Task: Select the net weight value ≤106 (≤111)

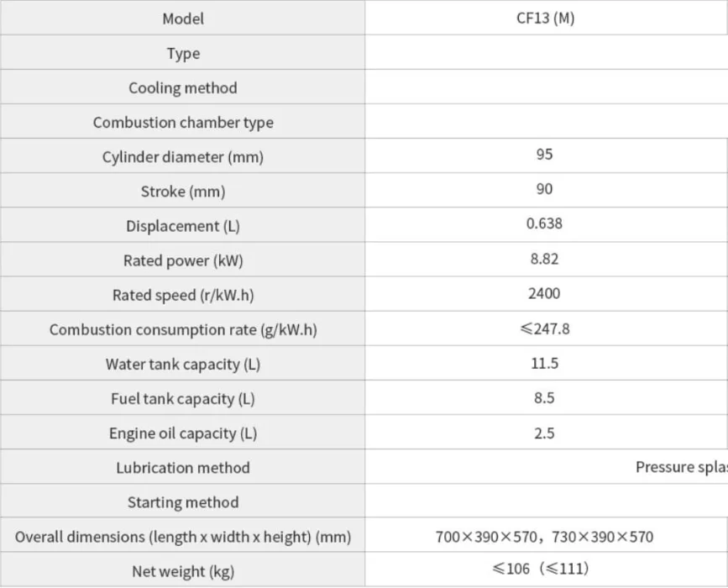Action: point(541,569)
